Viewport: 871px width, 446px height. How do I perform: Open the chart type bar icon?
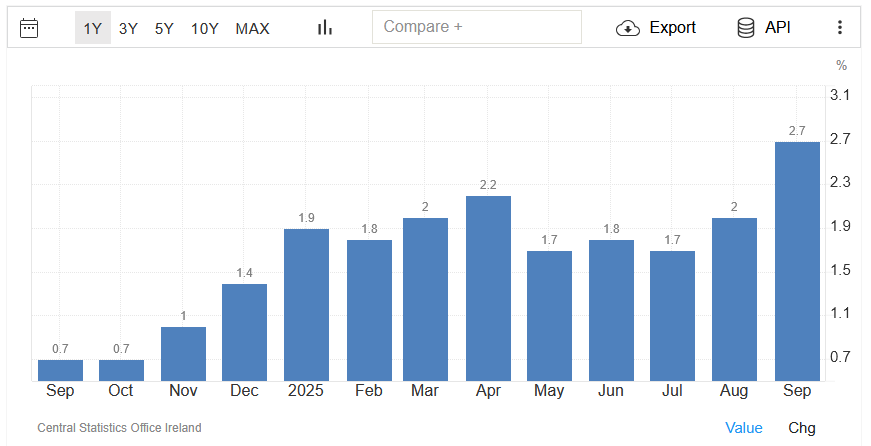tap(324, 28)
